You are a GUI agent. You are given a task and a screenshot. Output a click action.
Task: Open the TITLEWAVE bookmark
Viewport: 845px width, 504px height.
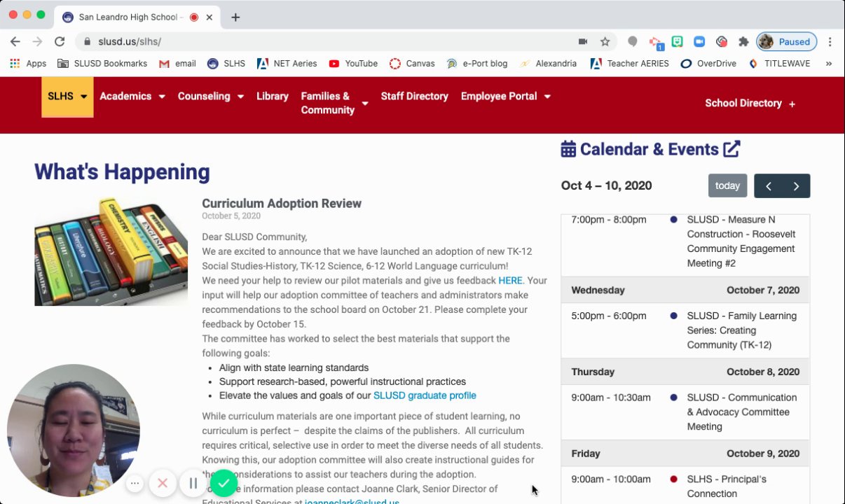(779, 64)
